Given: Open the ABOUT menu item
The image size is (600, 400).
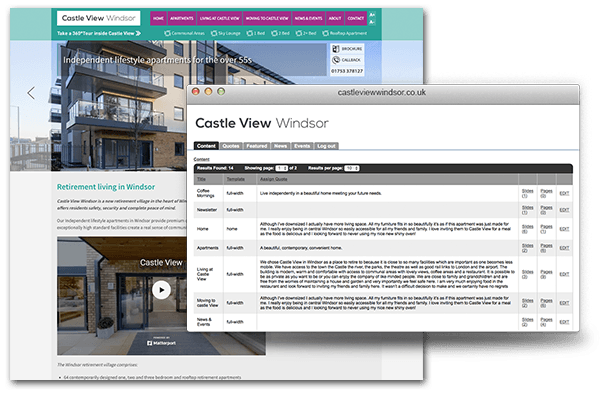Looking at the screenshot, I should [x=335, y=18].
